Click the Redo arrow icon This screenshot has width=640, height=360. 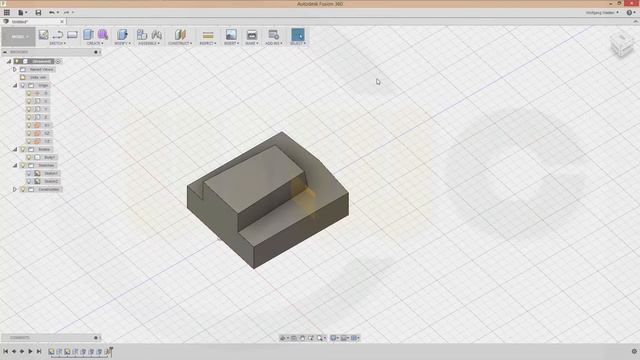tap(67, 13)
